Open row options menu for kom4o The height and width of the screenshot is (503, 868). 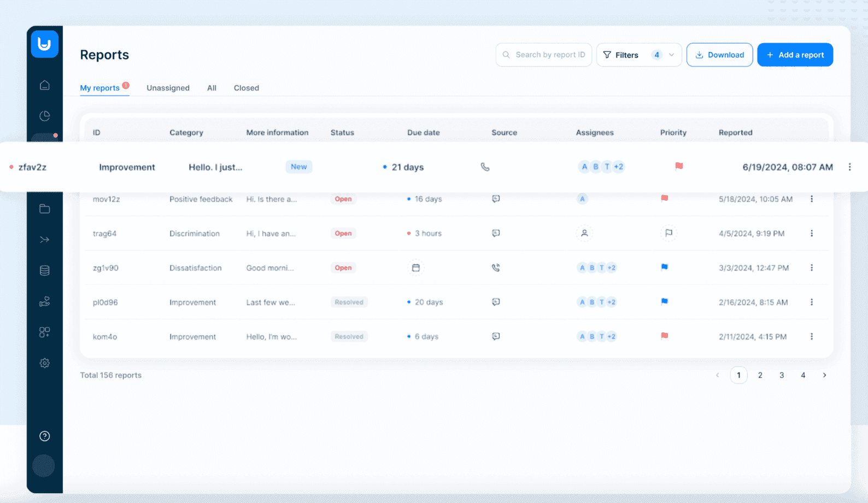(811, 336)
